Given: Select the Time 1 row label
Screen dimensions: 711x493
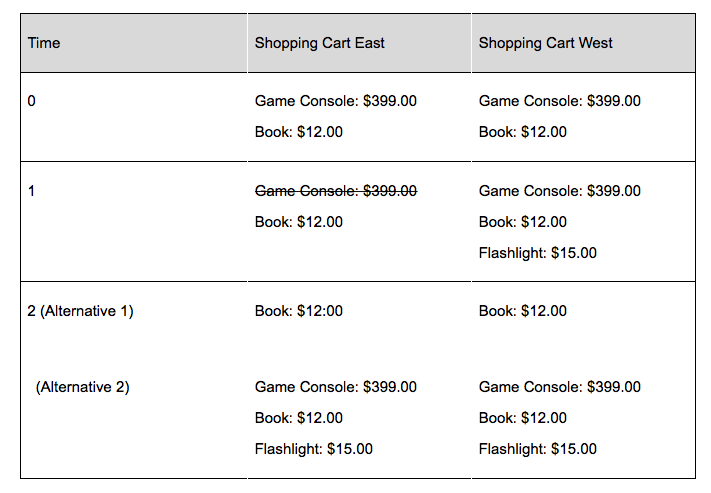Looking at the screenshot, I should [x=32, y=191].
